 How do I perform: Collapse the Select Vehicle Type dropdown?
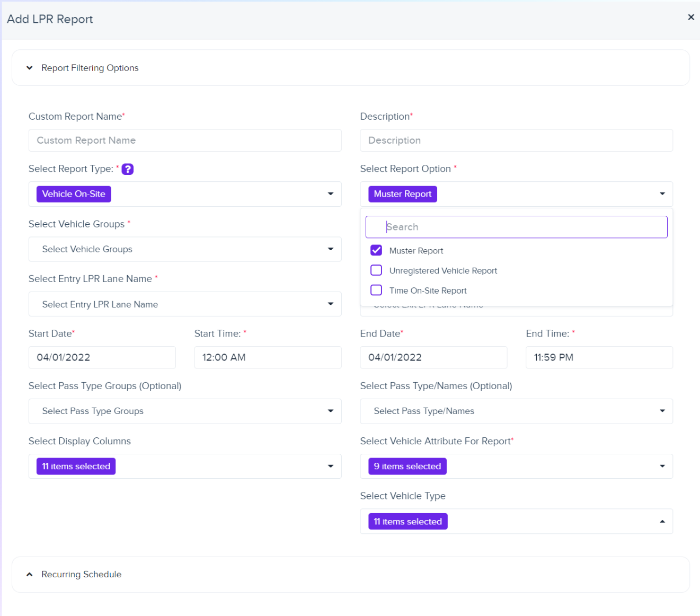pos(662,521)
